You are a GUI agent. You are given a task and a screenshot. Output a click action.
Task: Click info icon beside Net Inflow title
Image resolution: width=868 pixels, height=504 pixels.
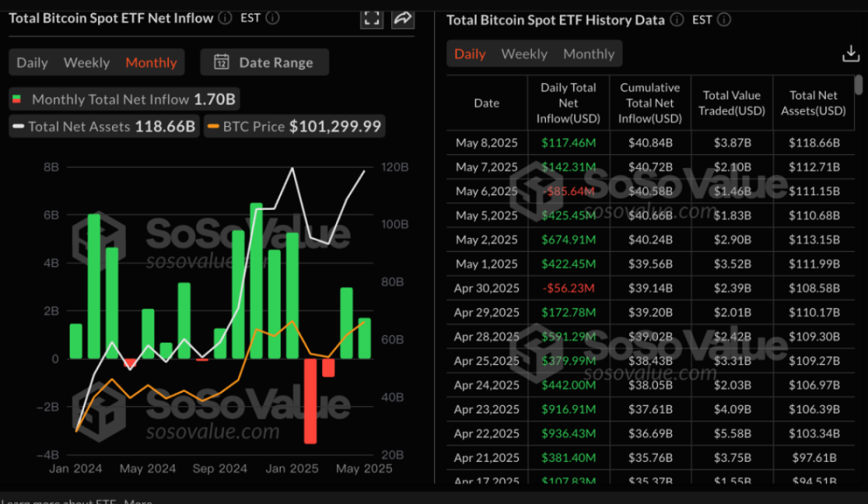coord(225,18)
